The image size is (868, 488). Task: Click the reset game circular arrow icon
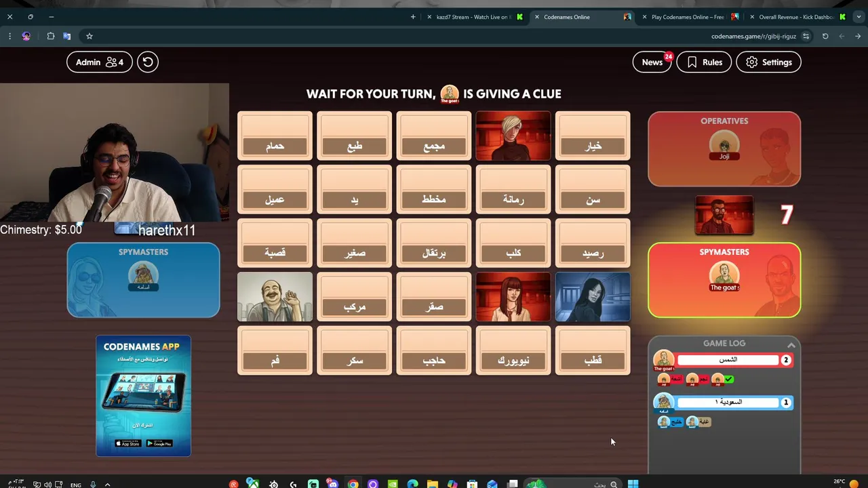click(x=147, y=62)
